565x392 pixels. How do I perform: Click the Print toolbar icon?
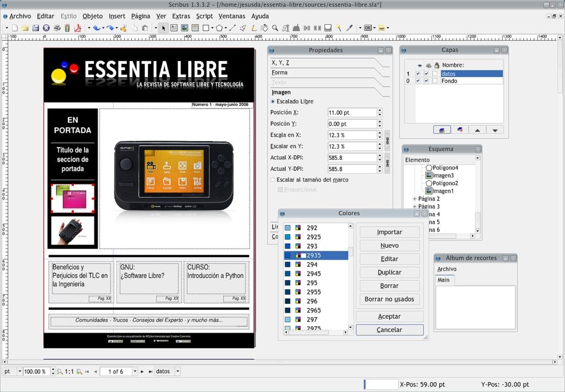pyautogui.click(x=57, y=28)
